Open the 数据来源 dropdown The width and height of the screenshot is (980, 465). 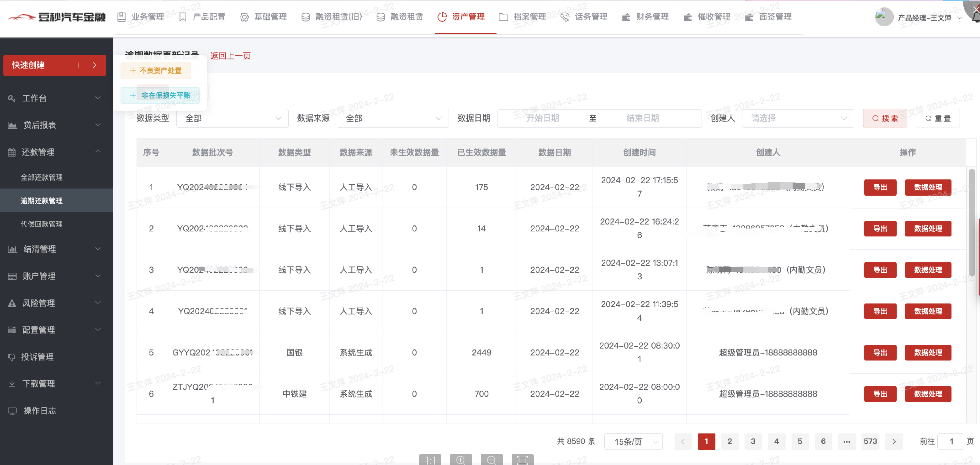[x=393, y=118]
